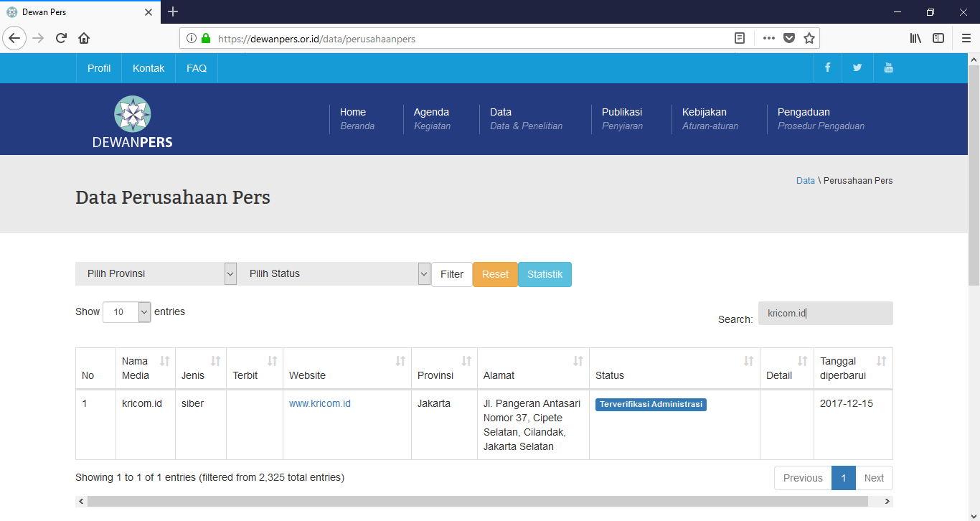Expand the Pilih Status dropdown

(x=334, y=273)
